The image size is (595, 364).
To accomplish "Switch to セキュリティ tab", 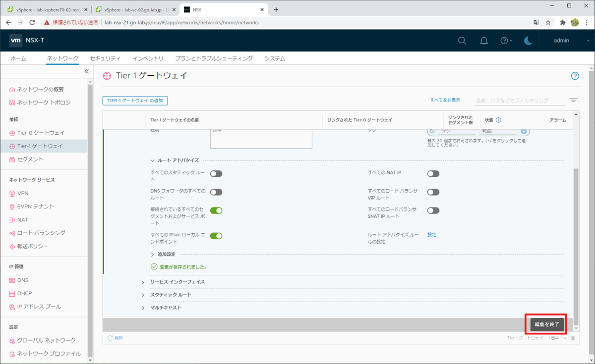I will tap(105, 58).
